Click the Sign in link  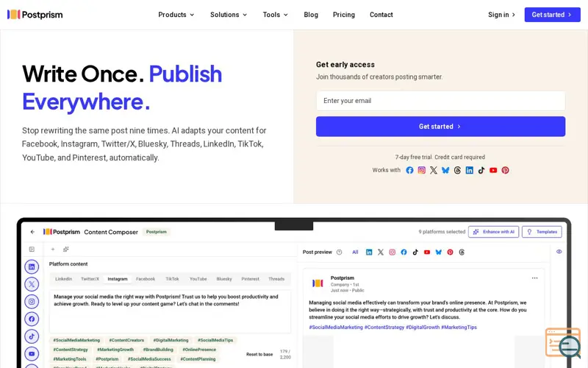click(502, 15)
